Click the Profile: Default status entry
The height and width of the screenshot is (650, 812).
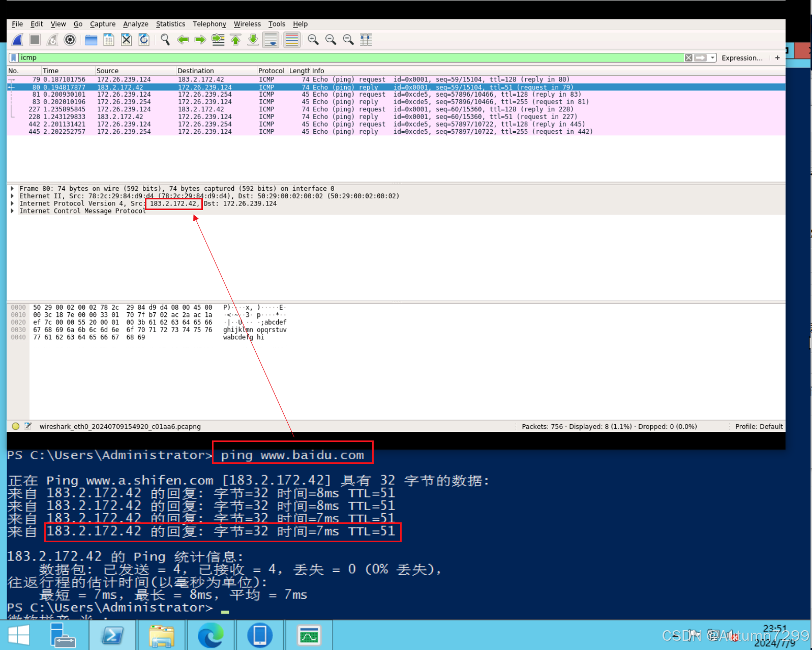coord(759,427)
